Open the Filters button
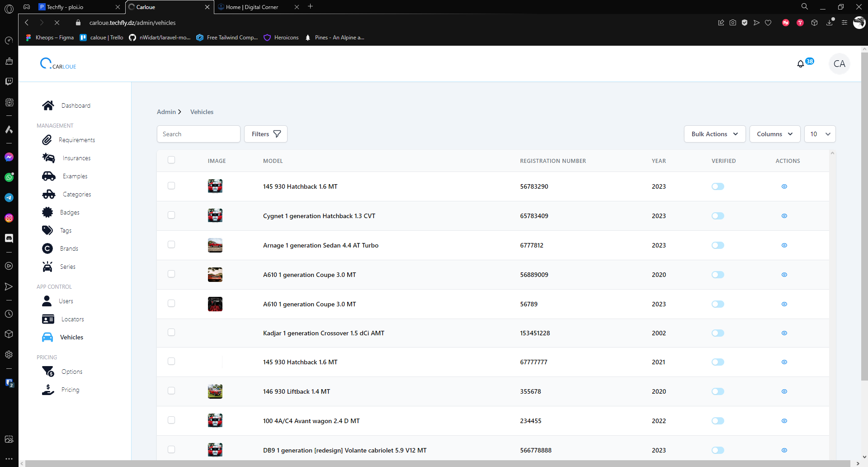This screenshot has width=868, height=467. pyautogui.click(x=266, y=134)
